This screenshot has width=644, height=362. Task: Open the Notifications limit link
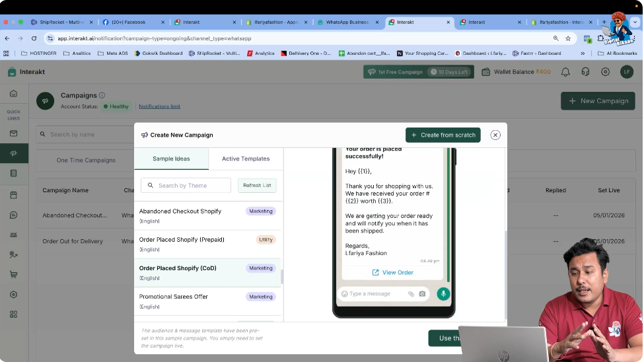click(159, 106)
